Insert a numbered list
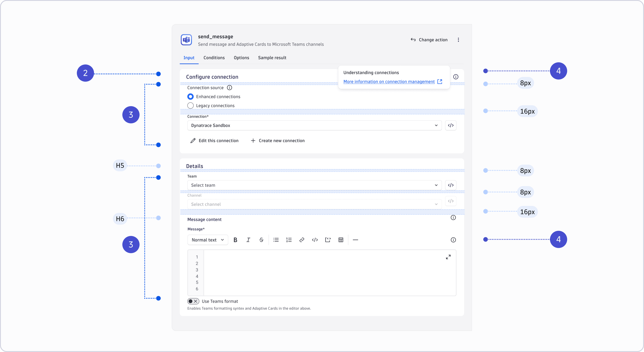 pos(289,240)
